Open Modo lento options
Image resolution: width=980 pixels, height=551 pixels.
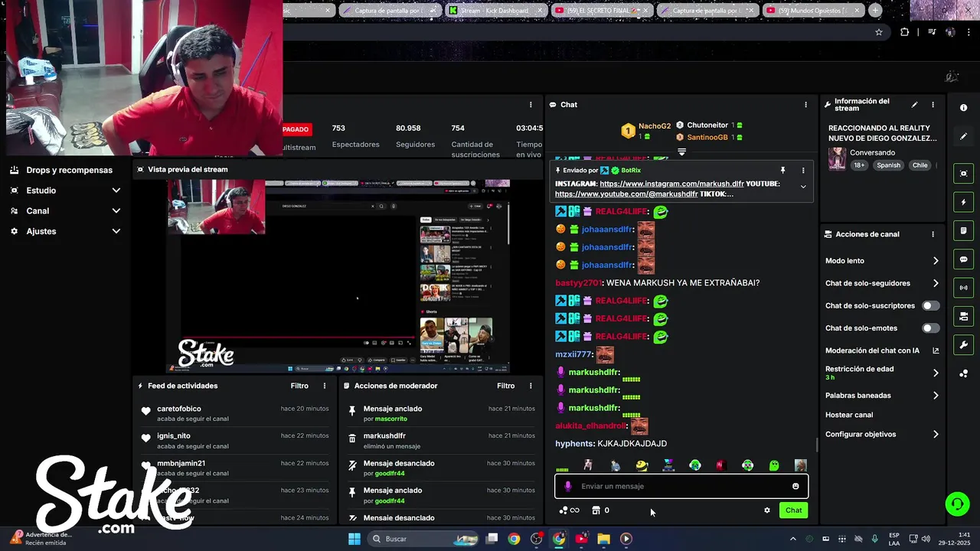[x=882, y=261]
